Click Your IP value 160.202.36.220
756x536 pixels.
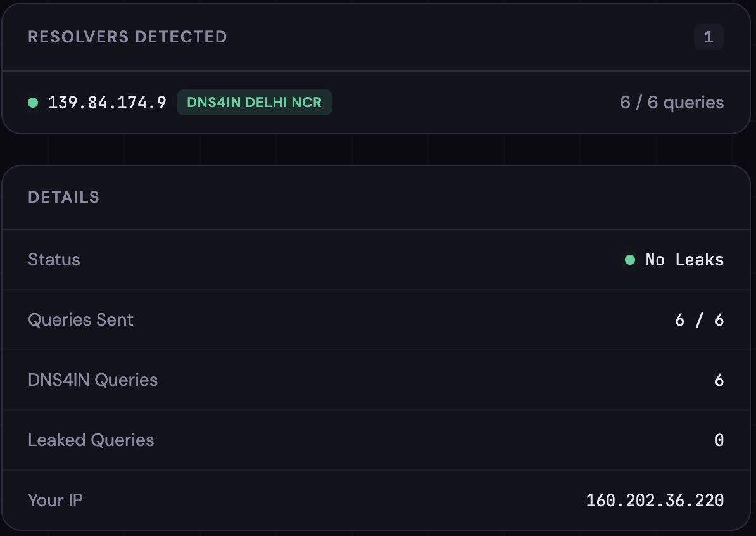pyautogui.click(x=655, y=500)
